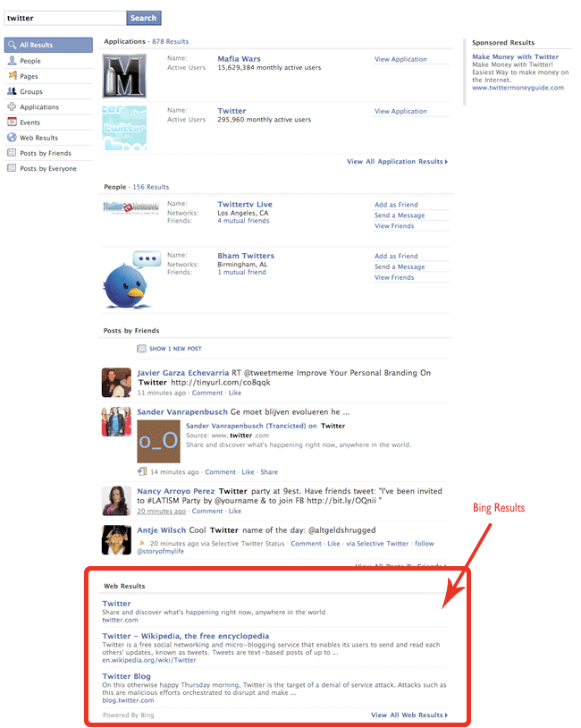The image size is (581, 728).
Task: Open Bham Twitters blue bird picture
Action: 131,280
